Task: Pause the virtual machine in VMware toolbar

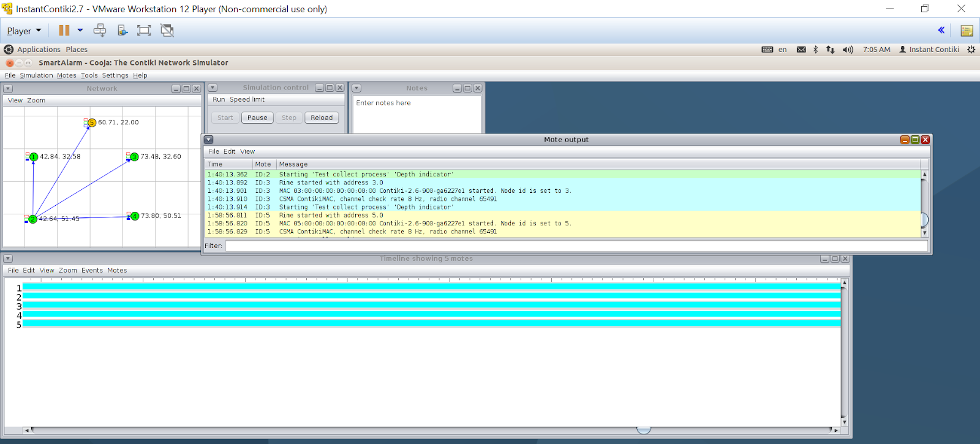Action: [64, 30]
